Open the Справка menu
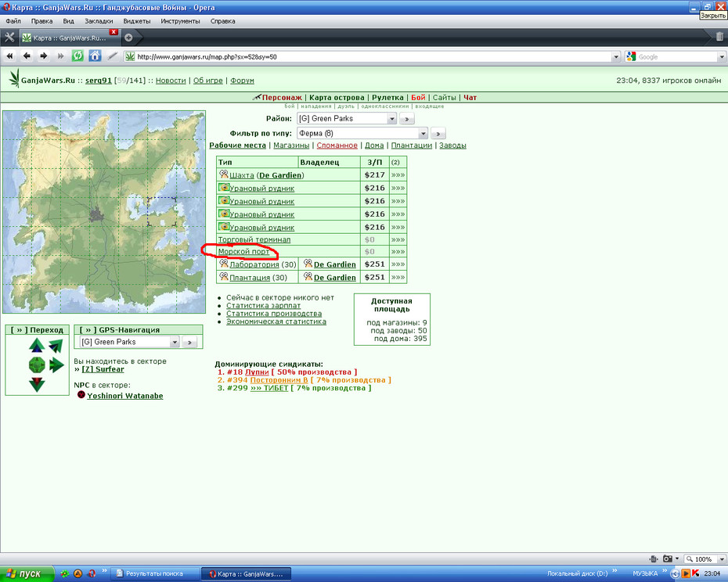Image resolution: width=728 pixels, height=582 pixels. [222, 21]
